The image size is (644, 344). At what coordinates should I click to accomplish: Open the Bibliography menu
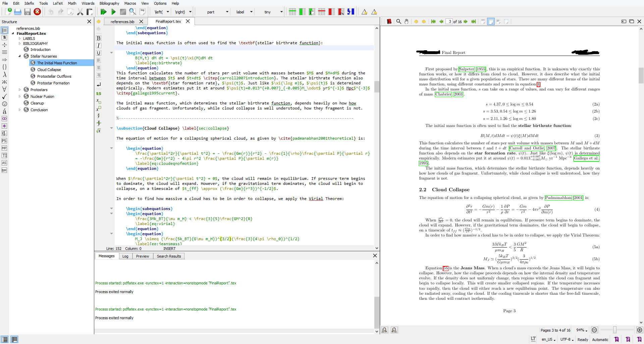[109, 3]
